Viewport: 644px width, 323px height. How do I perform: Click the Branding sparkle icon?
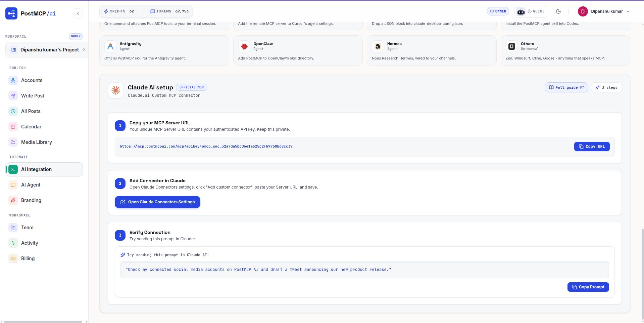click(x=13, y=200)
